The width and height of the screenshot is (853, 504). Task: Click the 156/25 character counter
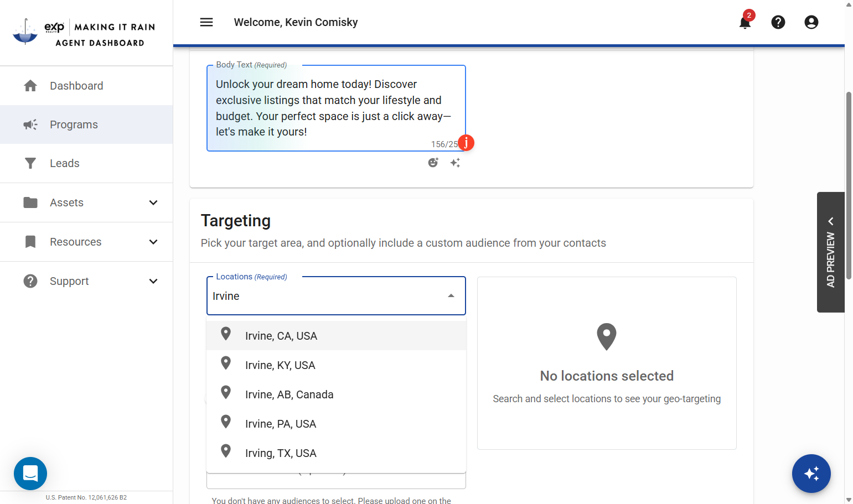coord(444,144)
